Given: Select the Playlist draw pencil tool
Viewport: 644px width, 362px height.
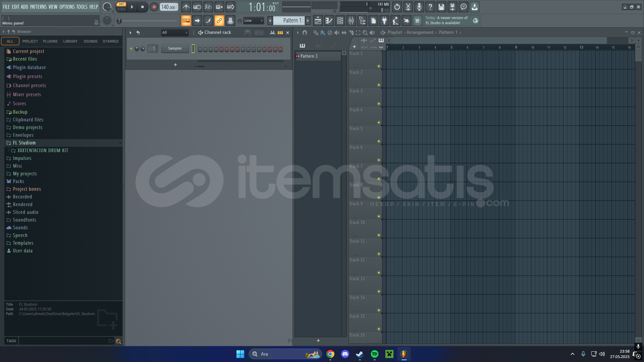Looking at the screenshot, I should coord(316,33).
